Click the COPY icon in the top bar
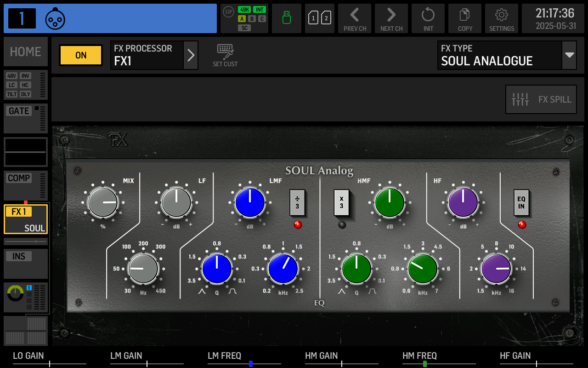The width and height of the screenshot is (588, 368). pyautogui.click(x=465, y=18)
